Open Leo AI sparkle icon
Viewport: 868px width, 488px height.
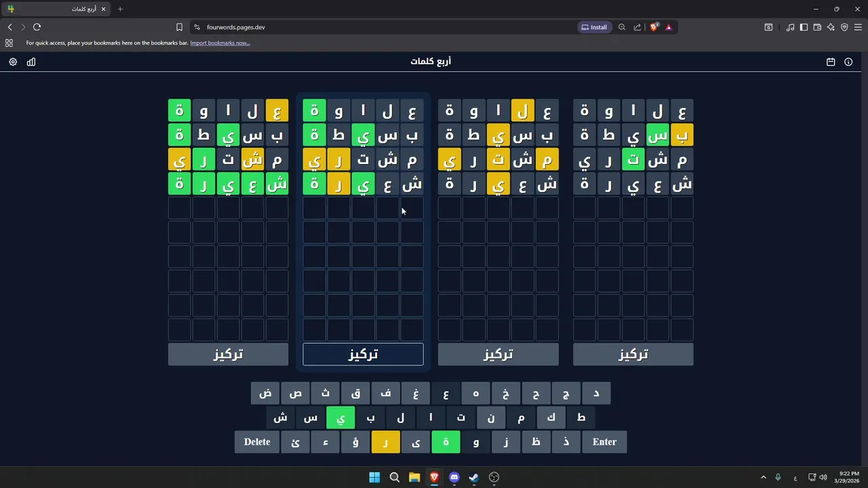pyautogui.click(x=831, y=27)
